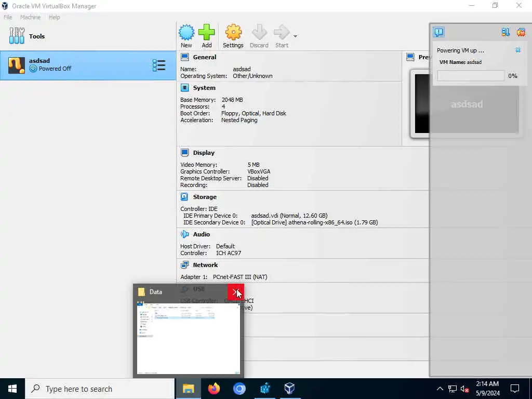Open the System section header link

click(204, 88)
